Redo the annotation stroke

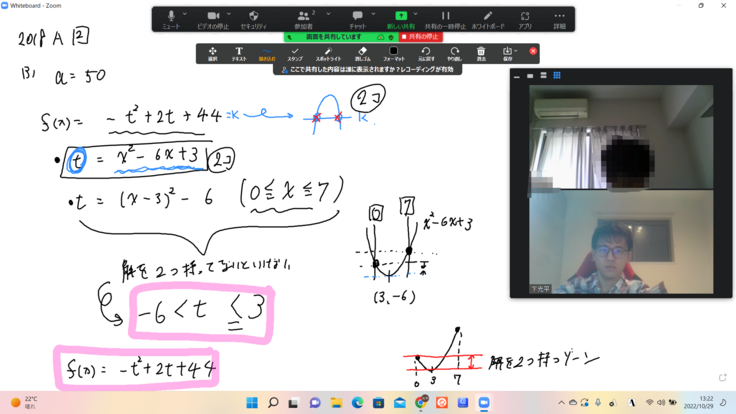click(454, 53)
